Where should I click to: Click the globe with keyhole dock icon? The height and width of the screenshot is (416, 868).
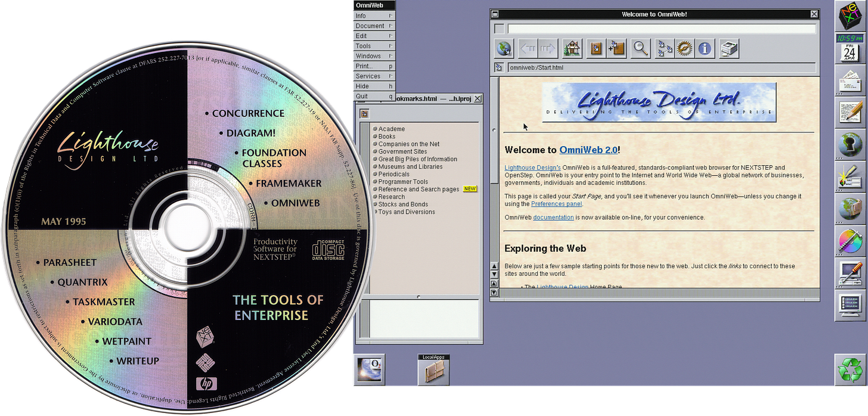pyautogui.click(x=851, y=145)
